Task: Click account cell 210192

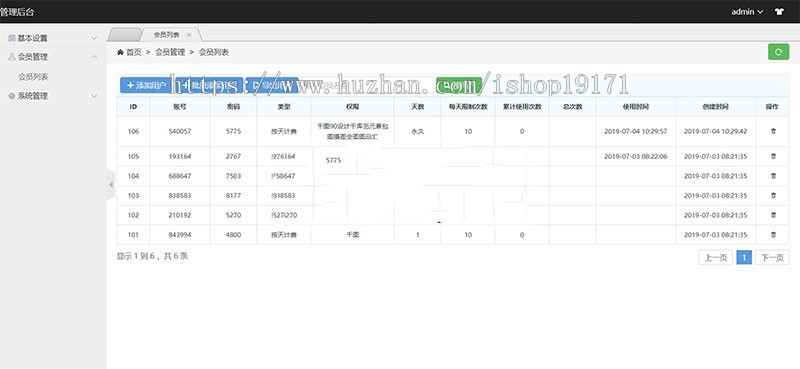Action: pos(180,215)
